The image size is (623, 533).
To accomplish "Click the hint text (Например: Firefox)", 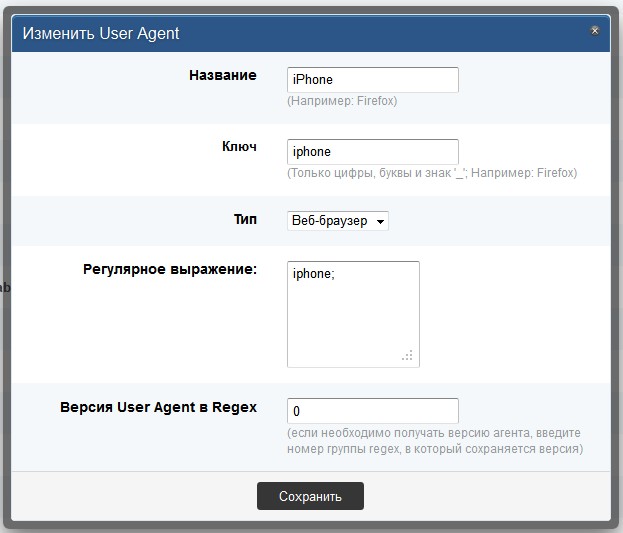I will [x=342, y=101].
